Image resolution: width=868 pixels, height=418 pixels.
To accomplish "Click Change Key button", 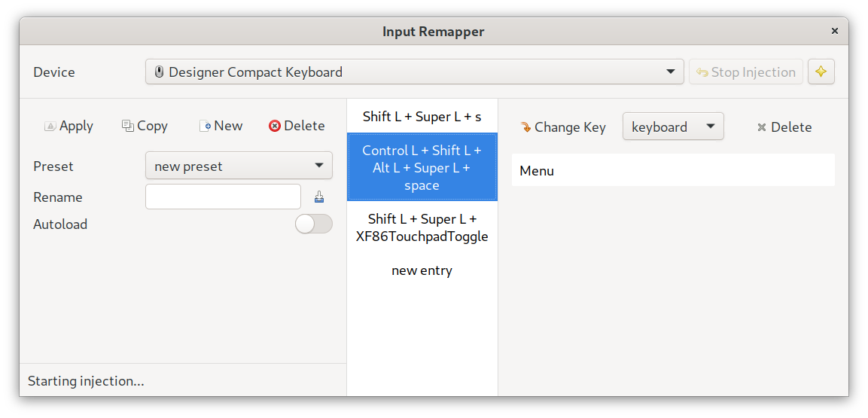I will point(563,127).
